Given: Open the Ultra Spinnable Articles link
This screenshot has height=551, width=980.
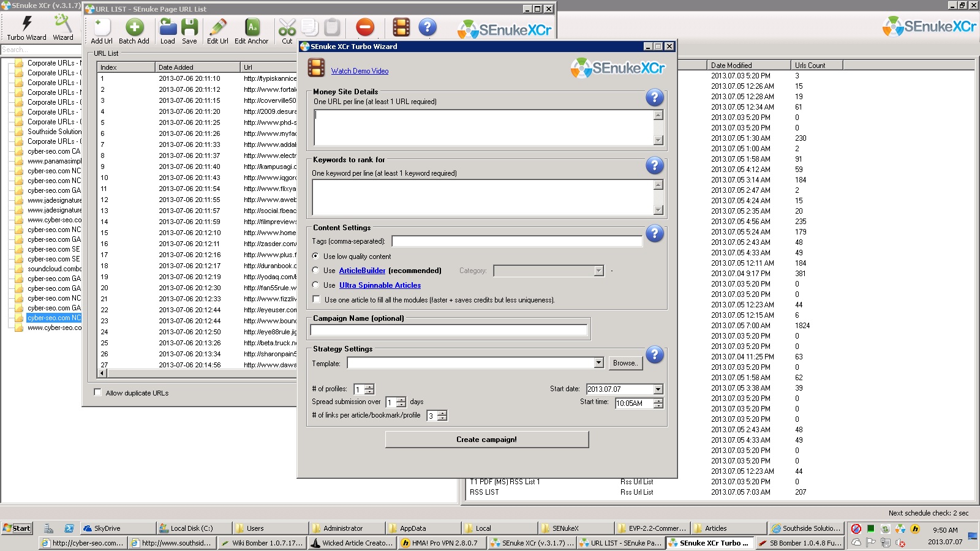Looking at the screenshot, I should pyautogui.click(x=380, y=285).
